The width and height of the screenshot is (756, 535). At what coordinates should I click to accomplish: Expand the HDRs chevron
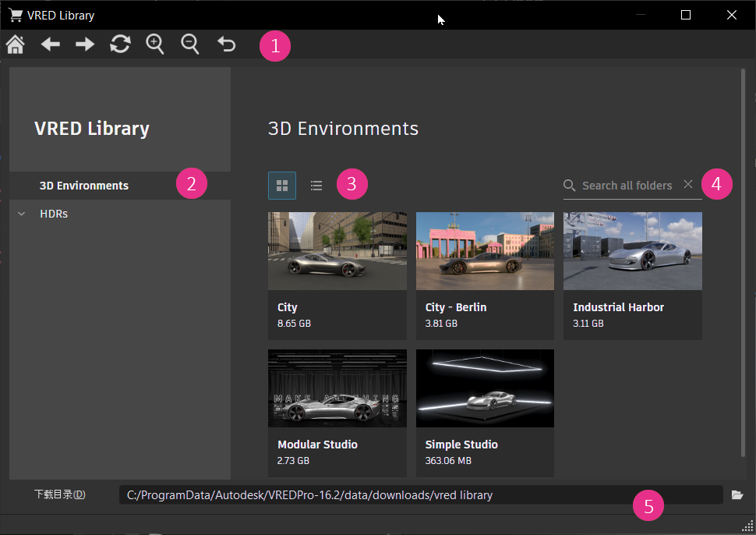[21, 214]
